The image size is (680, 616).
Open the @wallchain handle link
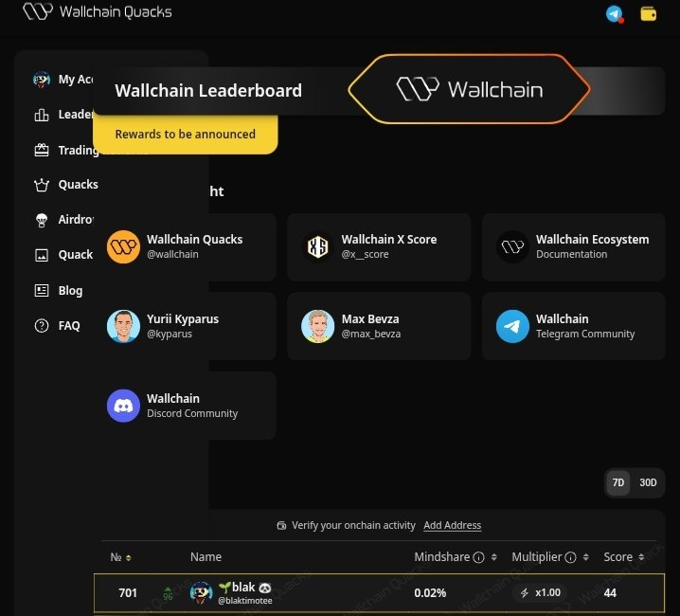[x=172, y=254]
